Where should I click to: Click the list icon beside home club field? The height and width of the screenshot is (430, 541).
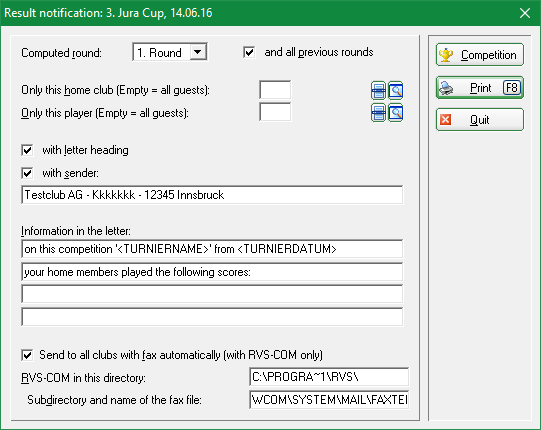coord(378,90)
